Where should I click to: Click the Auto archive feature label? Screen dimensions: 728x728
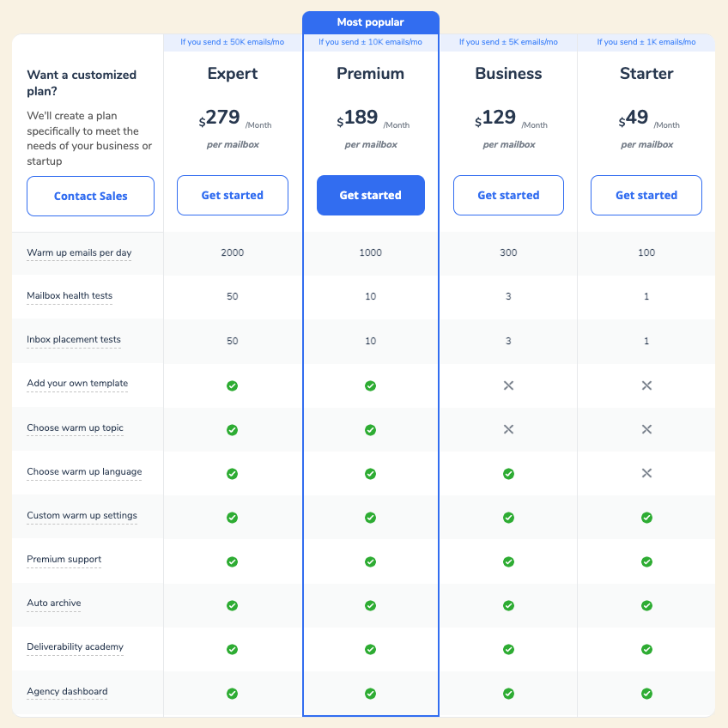pos(54,603)
